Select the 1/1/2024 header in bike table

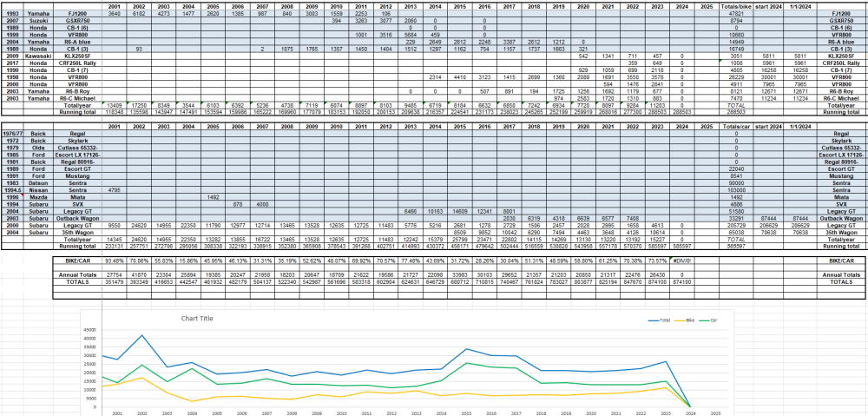(803, 7)
